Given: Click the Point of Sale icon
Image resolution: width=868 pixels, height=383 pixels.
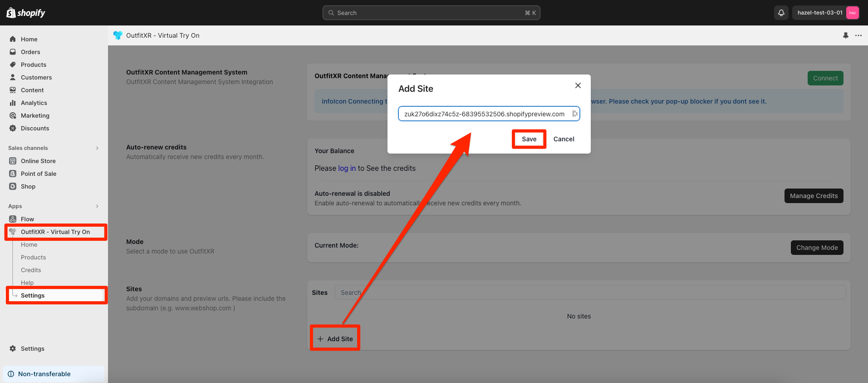Looking at the screenshot, I should [13, 174].
